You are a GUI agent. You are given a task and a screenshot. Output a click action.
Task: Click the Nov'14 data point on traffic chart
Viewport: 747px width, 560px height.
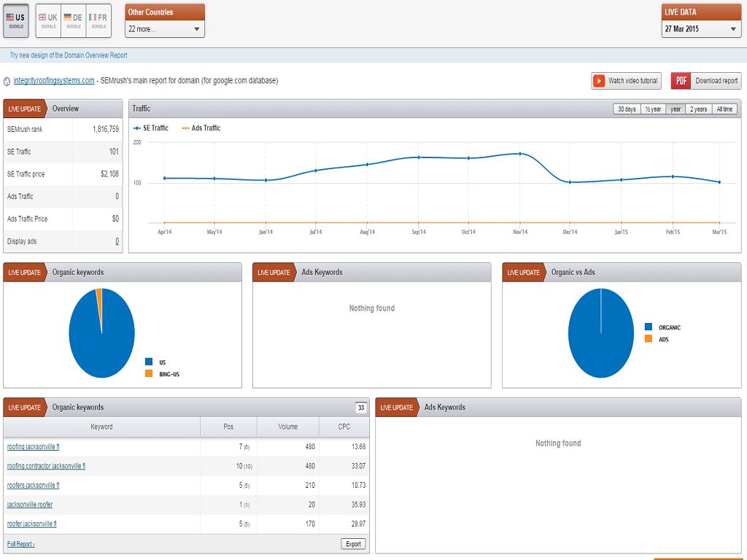pyautogui.click(x=519, y=154)
